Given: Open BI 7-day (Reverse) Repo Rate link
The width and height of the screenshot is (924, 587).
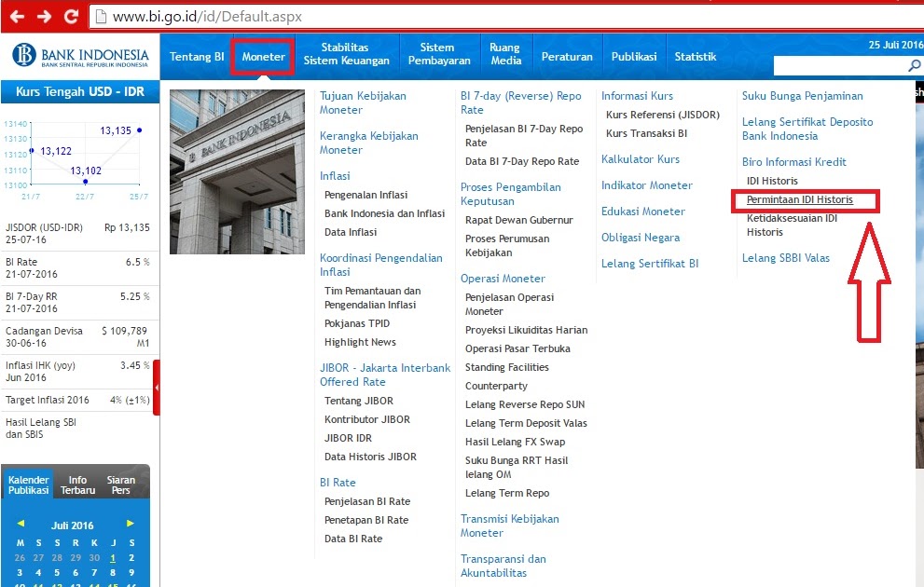Looking at the screenshot, I should (521, 102).
